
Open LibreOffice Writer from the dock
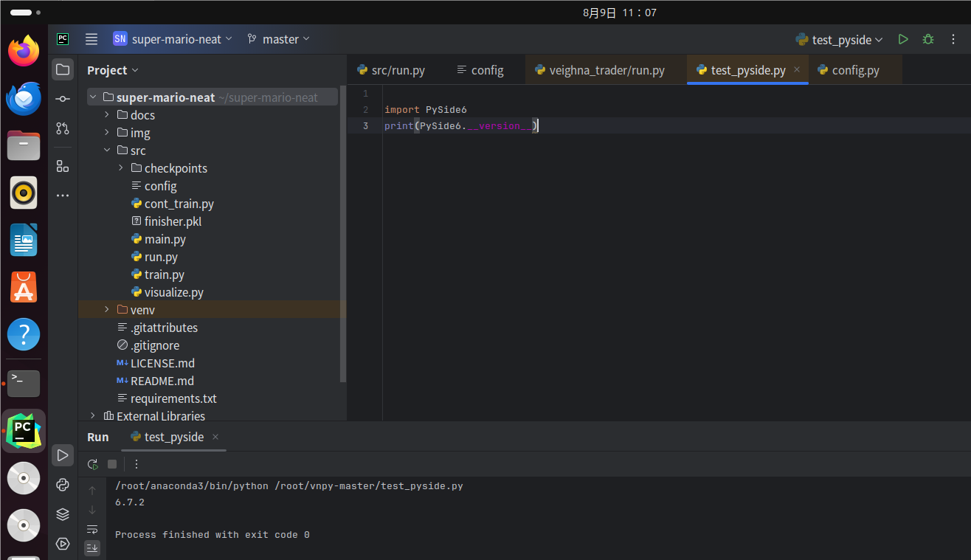(x=24, y=240)
